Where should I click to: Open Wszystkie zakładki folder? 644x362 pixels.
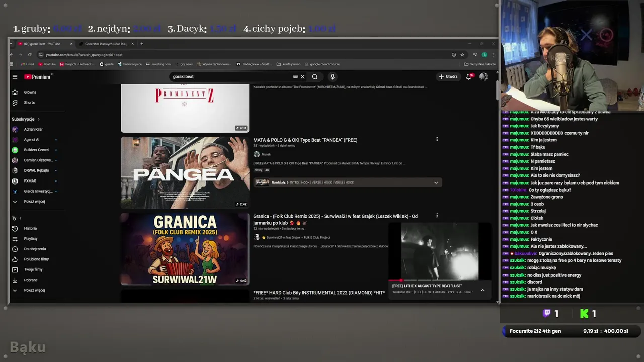(x=480, y=64)
